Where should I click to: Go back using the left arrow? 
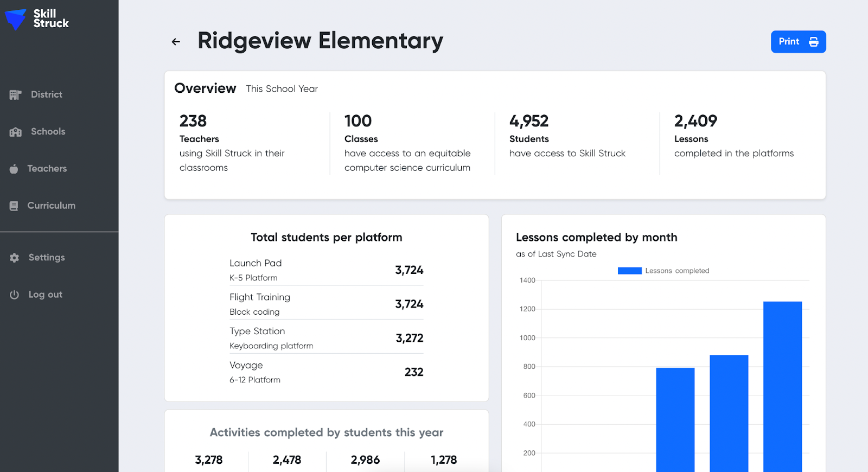(176, 42)
